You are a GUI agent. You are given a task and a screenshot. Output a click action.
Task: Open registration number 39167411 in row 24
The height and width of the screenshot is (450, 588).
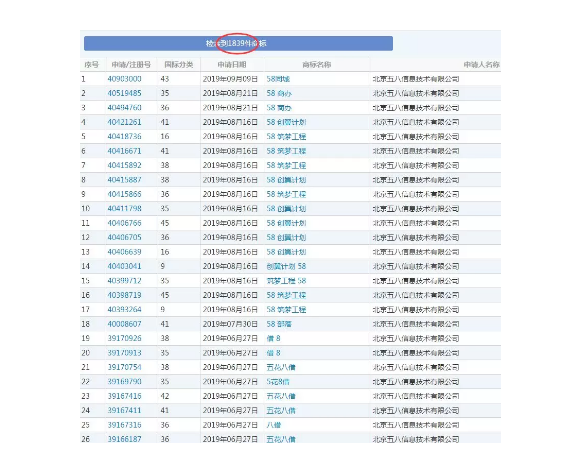coord(124,411)
